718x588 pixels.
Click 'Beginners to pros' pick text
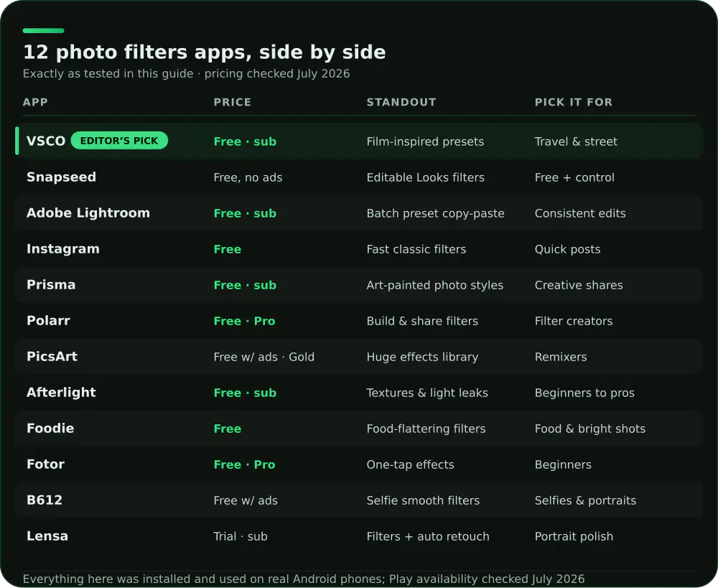pyautogui.click(x=584, y=393)
